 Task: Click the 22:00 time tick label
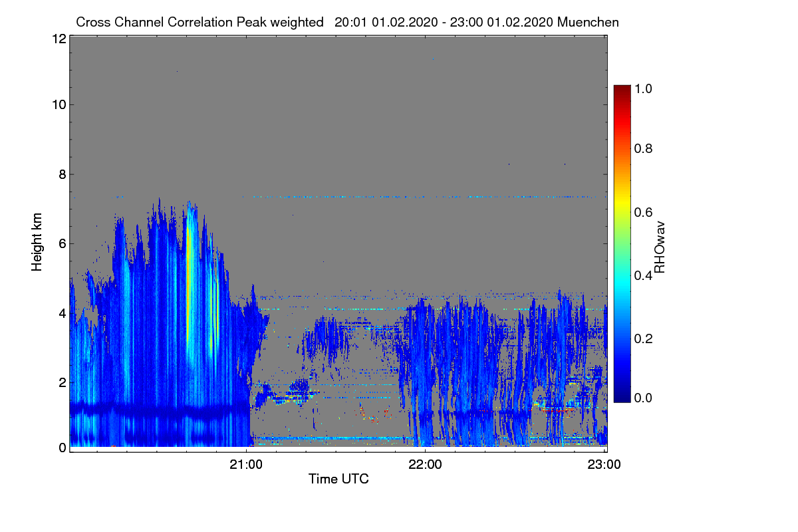coord(425,464)
